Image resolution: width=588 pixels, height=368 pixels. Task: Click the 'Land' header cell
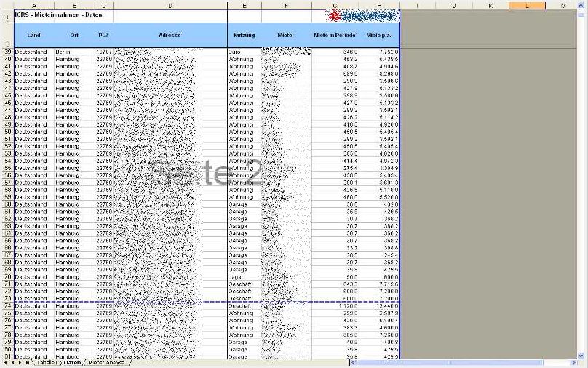pos(33,35)
